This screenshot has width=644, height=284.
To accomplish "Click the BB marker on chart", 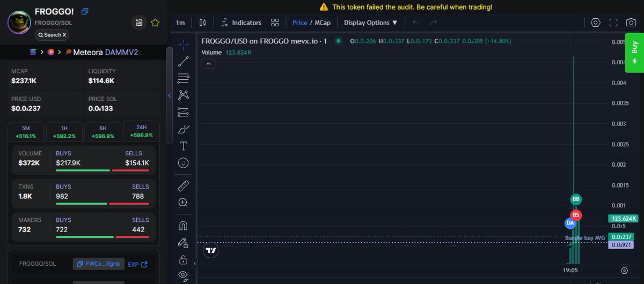I will [x=576, y=199].
